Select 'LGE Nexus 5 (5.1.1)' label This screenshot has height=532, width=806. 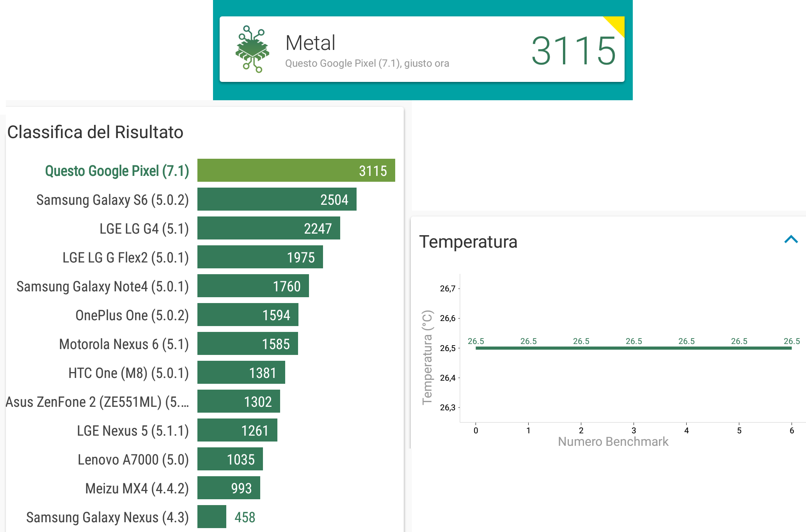tap(133, 431)
